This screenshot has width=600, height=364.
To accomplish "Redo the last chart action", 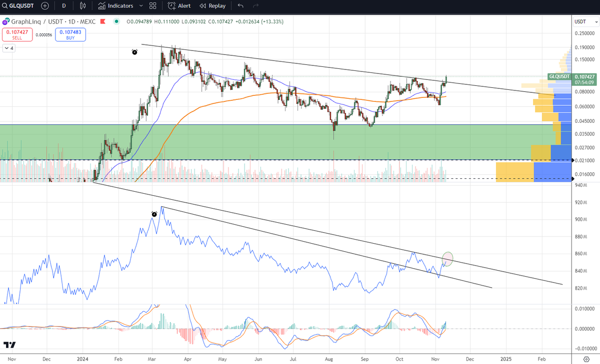I will pyautogui.click(x=255, y=6).
